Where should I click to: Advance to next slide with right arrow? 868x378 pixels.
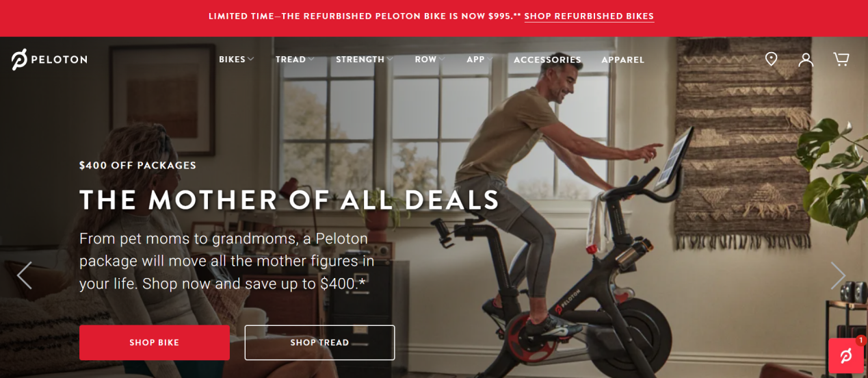tap(838, 275)
